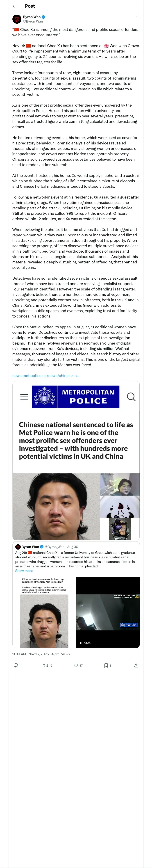Pause the video showing 0:08
This screenshot has height=868, width=152.
(x=81, y=643)
